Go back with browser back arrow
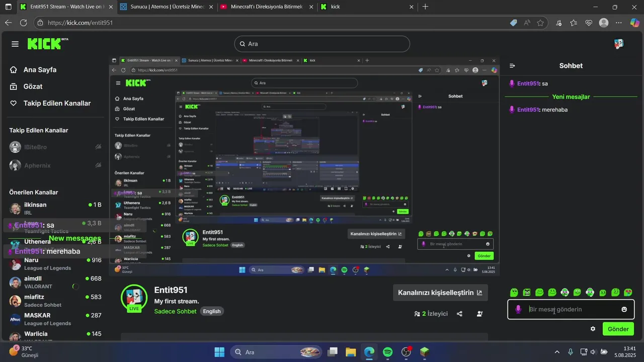644x362 pixels. [x=8, y=23]
